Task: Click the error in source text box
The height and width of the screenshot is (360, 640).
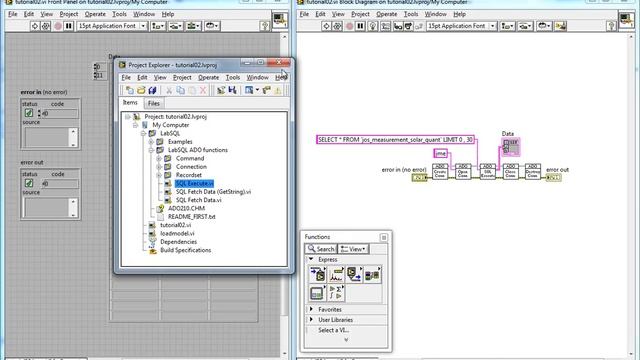Action: (x=46, y=137)
